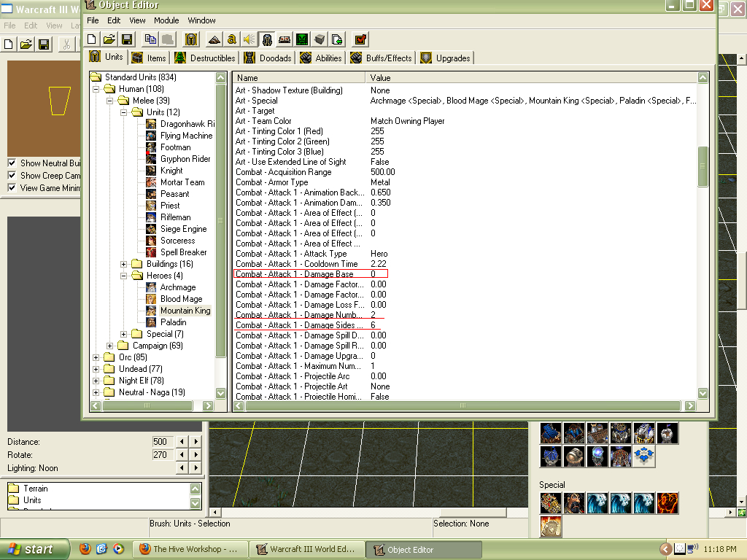Click the Open folder icon in Object Editor
Viewport: 747px width, 560px height.
(109, 39)
